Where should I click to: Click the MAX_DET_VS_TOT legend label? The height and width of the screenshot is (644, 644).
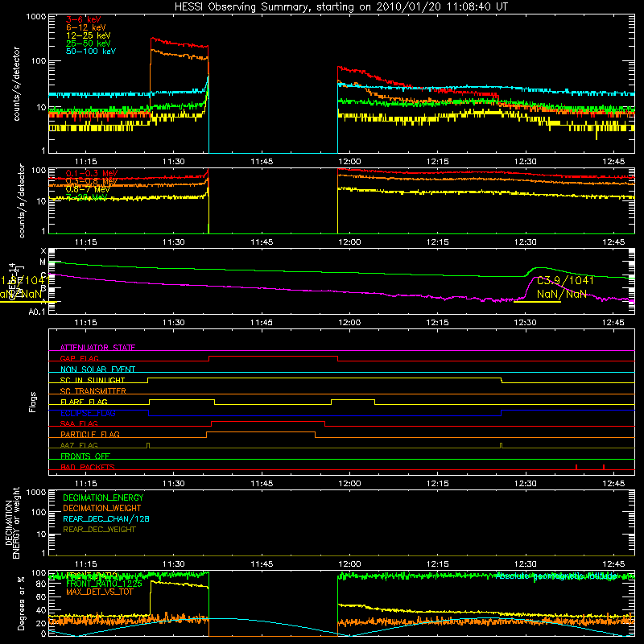99,592
